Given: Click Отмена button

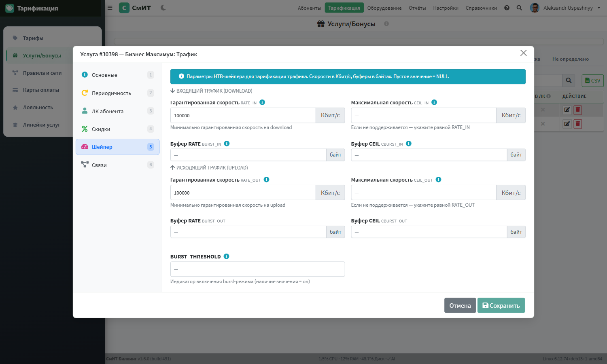Looking at the screenshot, I should pyautogui.click(x=460, y=305).
